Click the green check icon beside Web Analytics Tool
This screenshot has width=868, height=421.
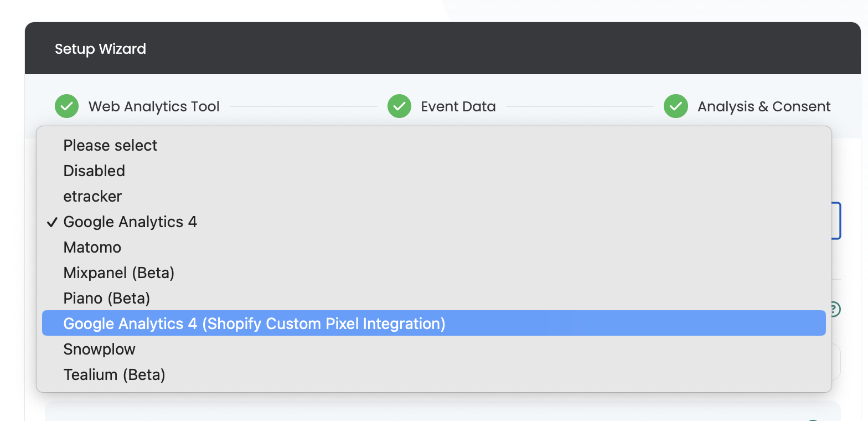point(66,106)
